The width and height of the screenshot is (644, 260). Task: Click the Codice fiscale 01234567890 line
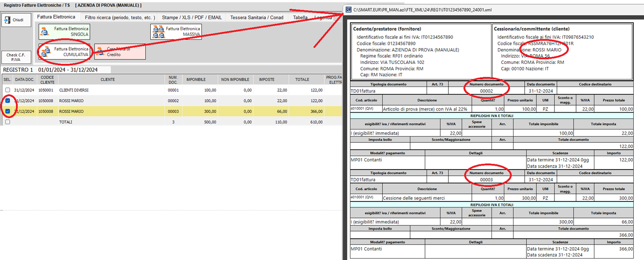386,43
